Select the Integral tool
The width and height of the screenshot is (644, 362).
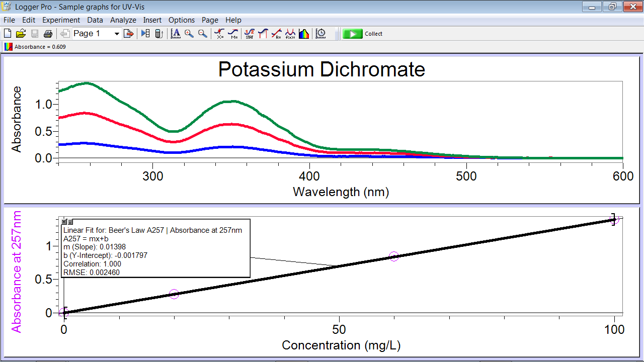coord(263,33)
